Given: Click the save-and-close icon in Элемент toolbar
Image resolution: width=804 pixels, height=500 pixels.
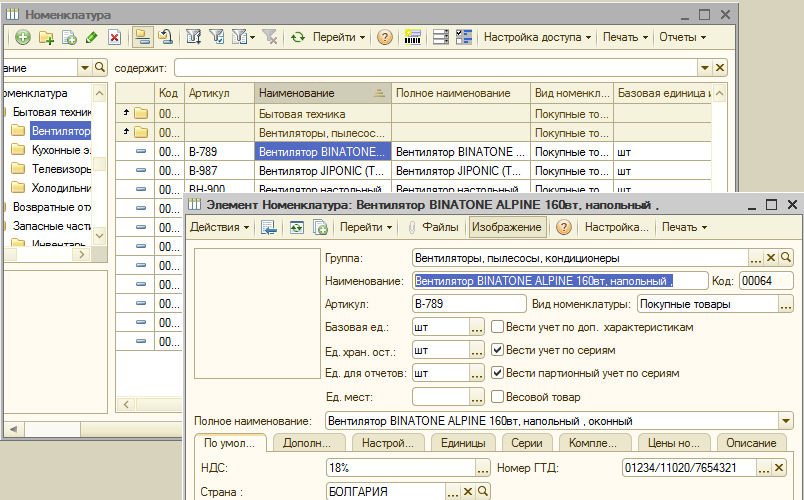Looking at the screenshot, I should click(x=269, y=227).
